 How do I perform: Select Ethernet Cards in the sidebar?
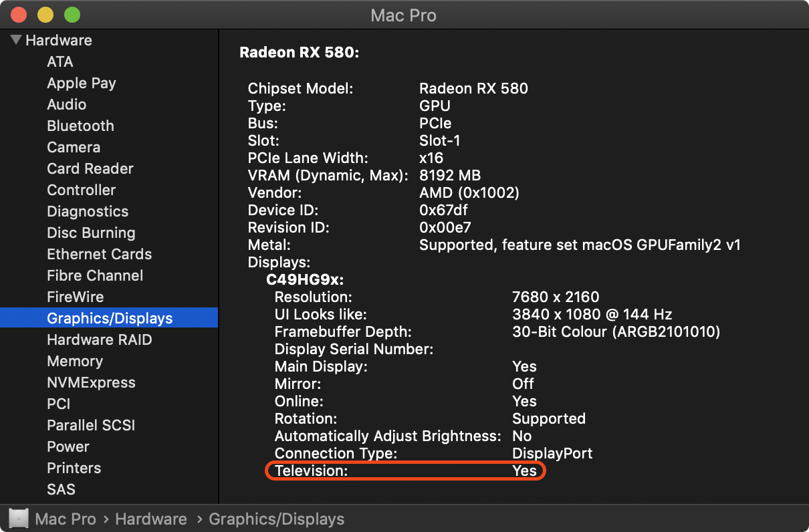tap(100, 254)
